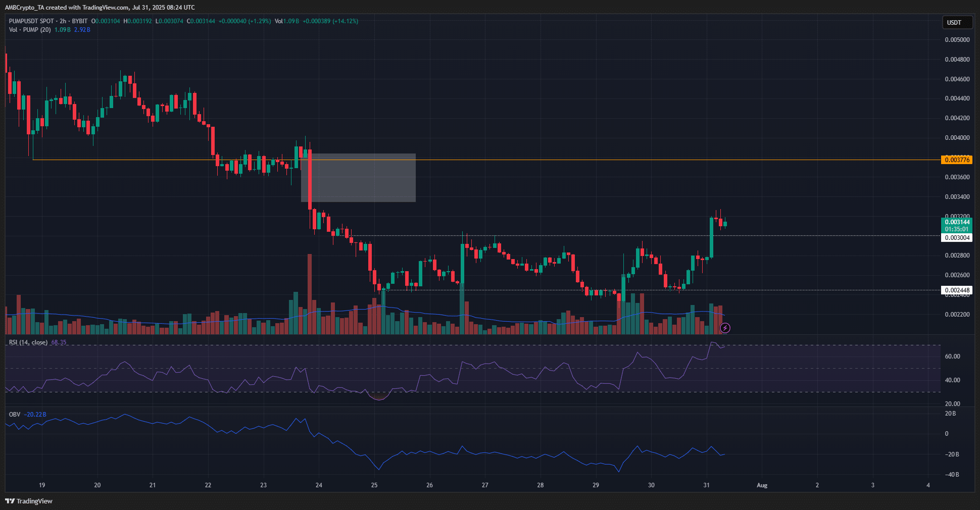Click the white 0.002448 level price label
This screenshot has width=980, height=510.
[957, 290]
